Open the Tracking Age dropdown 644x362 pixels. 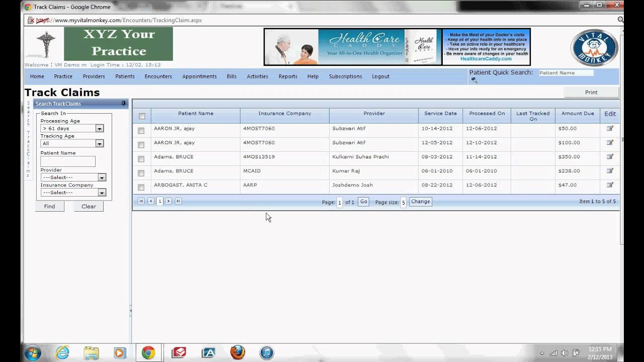[100, 144]
